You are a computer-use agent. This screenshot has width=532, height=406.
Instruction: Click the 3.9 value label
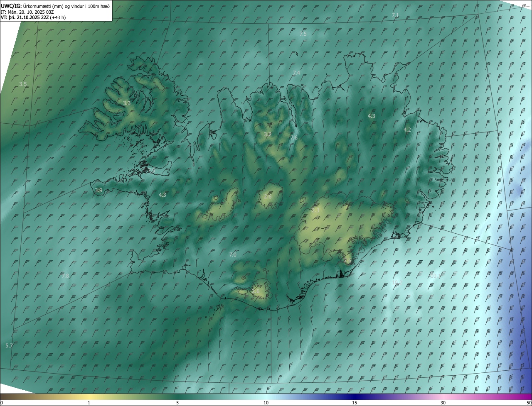[x=99, y=190]
